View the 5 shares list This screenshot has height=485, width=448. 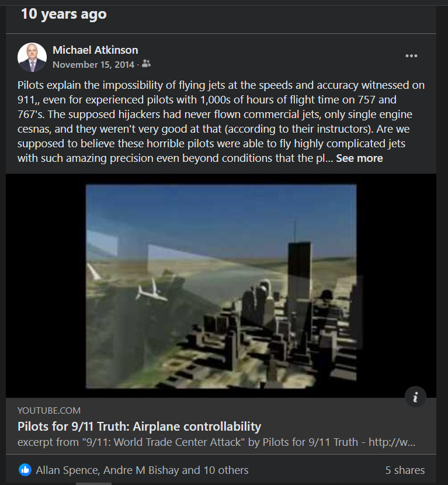tap(405, 470)
